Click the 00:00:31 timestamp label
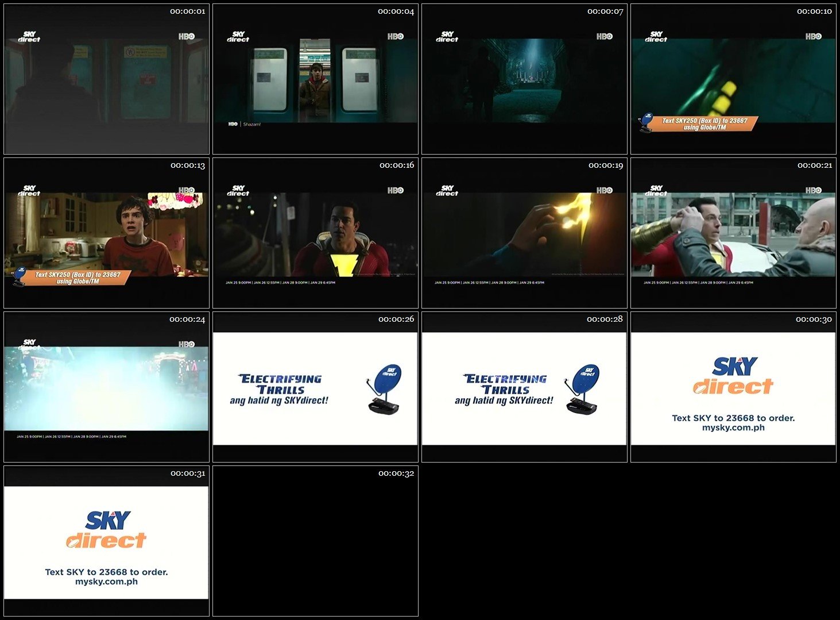This screenshot has height=620, width=840. click(187, 473)
